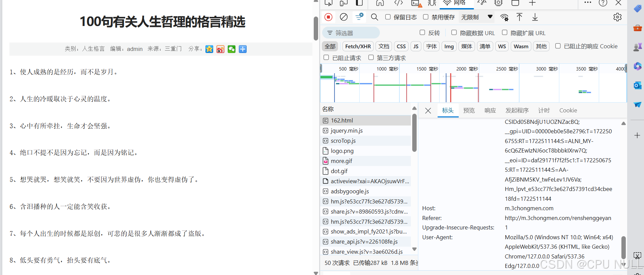Enable 保留日志 checkbox
644x275 pixels.
click(x=388, y=17)
